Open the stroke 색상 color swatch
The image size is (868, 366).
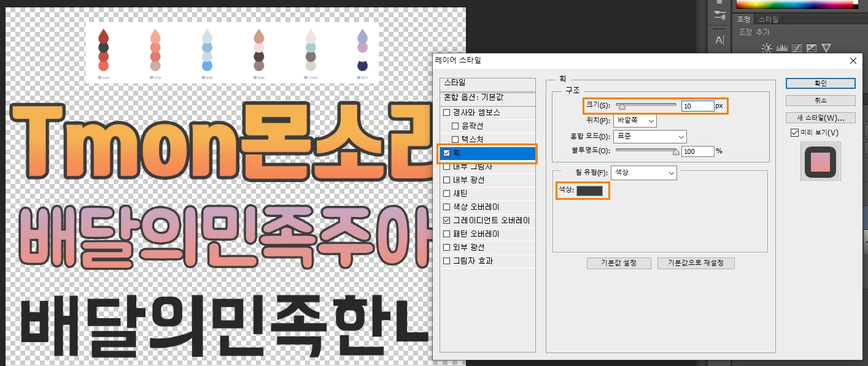point(589,191)
